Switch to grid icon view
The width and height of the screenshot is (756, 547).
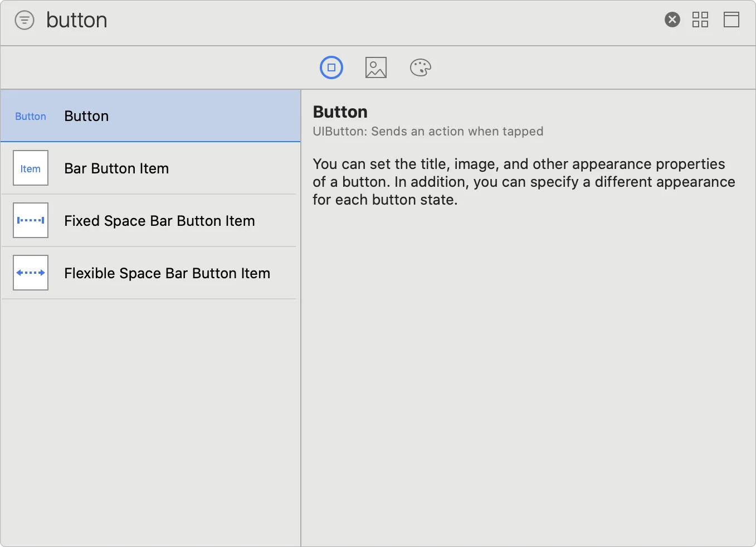tap(700, 20)
